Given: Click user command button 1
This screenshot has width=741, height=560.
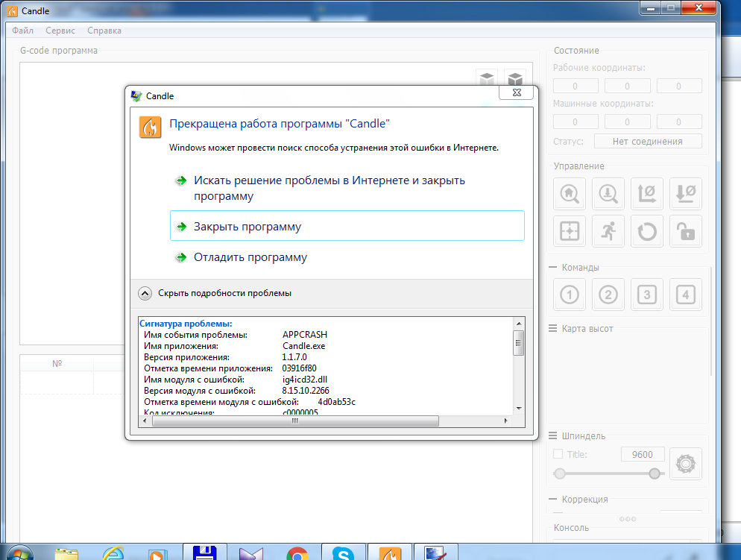Looking at the screenshot, I should [569, 295].
